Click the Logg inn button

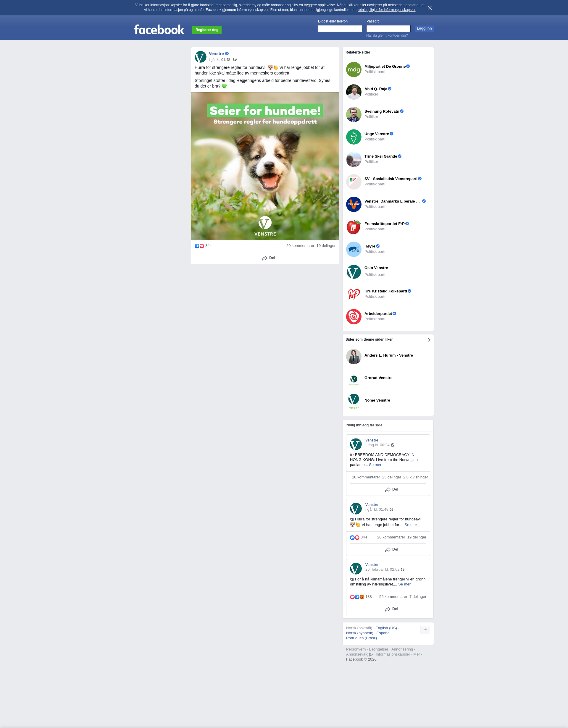tap(424, 29)
